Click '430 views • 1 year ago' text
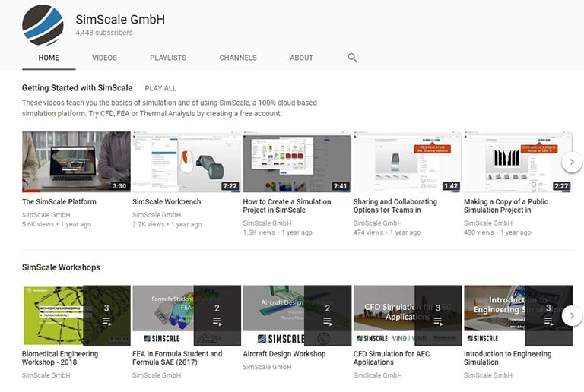Image resolution: width=584 pixels, height=392 pixels. [497, 232]
